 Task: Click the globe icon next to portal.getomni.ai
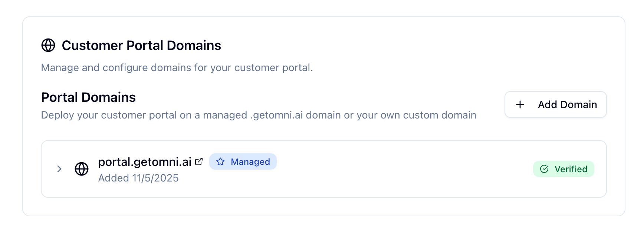click(x=82, y=169)
